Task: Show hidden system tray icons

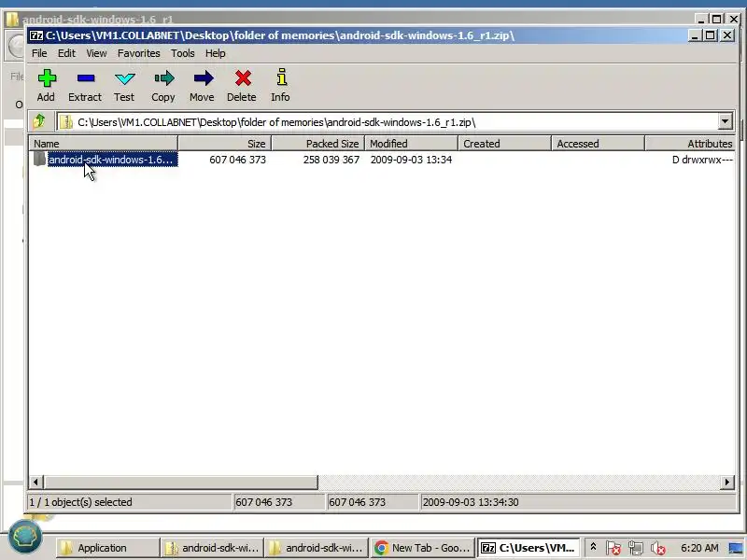Action: (593, 547)
